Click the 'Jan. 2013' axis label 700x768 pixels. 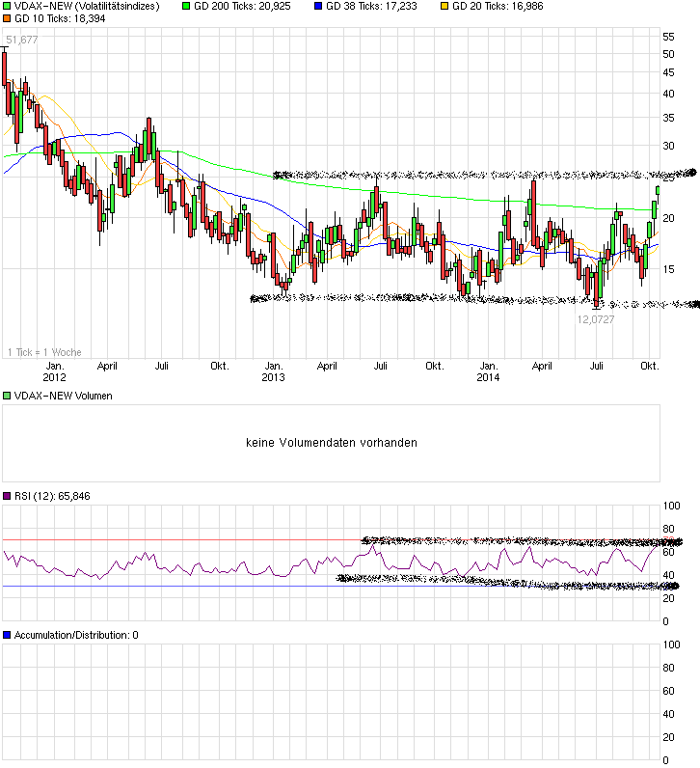(273, 371)
